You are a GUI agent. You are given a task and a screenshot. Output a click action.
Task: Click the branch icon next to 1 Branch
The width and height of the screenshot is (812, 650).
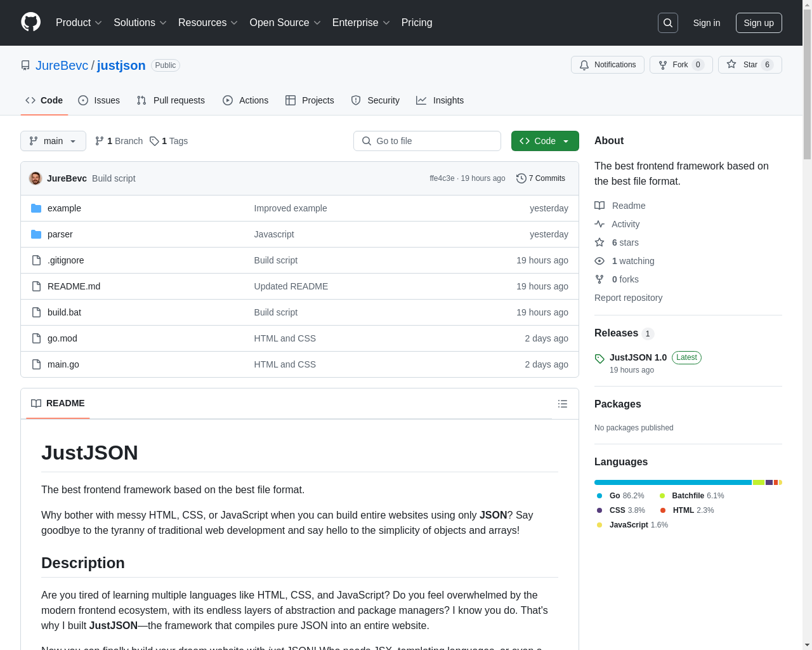point(100,141)
